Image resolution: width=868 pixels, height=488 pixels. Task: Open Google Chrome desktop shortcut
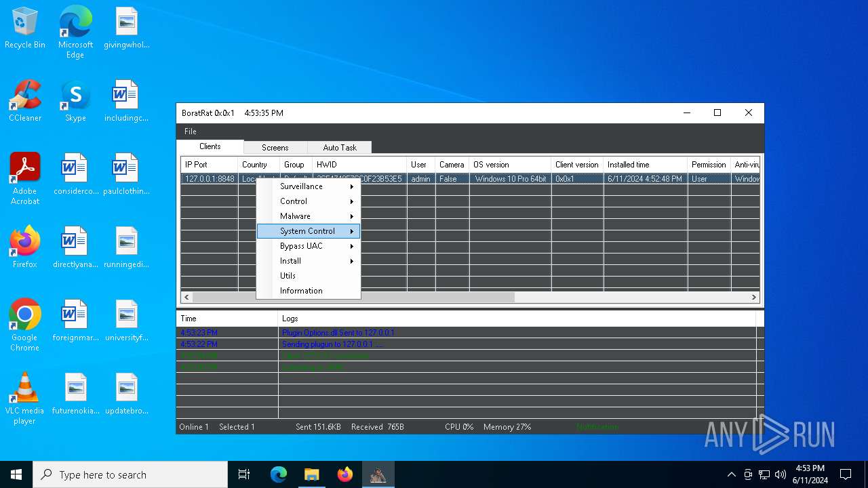(25, 325)
